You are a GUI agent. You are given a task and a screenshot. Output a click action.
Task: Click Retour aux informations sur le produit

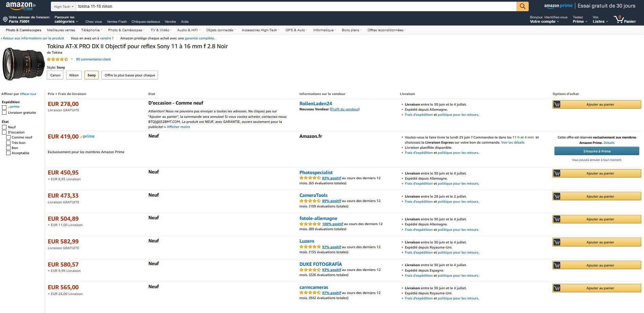point(33,38)
